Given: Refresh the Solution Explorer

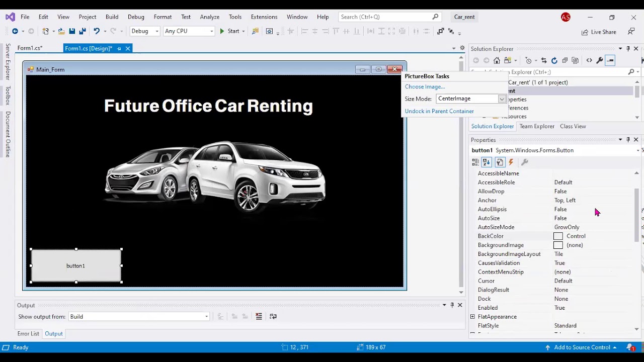Looking at the screenshot, I should pyautogui.click(x=554, y=60).
